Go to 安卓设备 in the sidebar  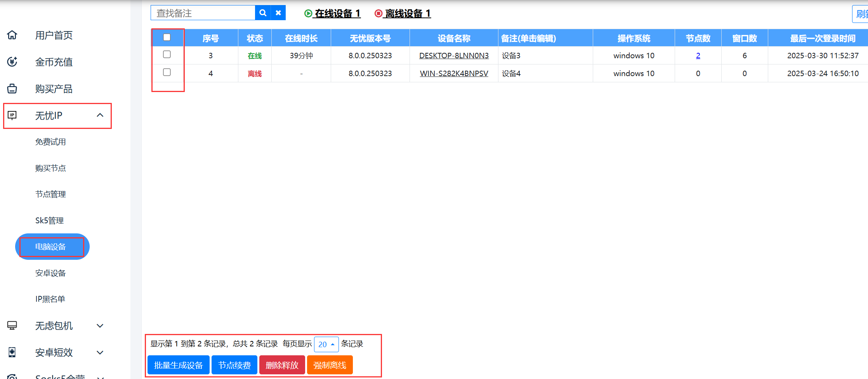(x=50, y=273)
